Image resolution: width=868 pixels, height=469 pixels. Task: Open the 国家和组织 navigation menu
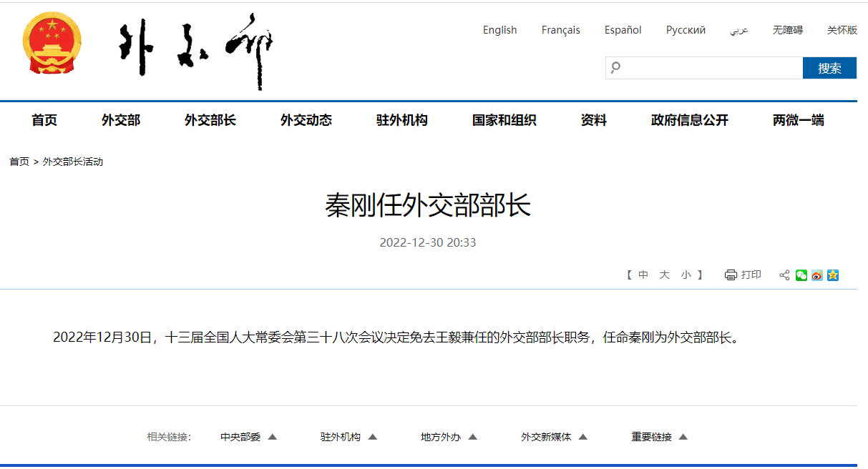504,120
